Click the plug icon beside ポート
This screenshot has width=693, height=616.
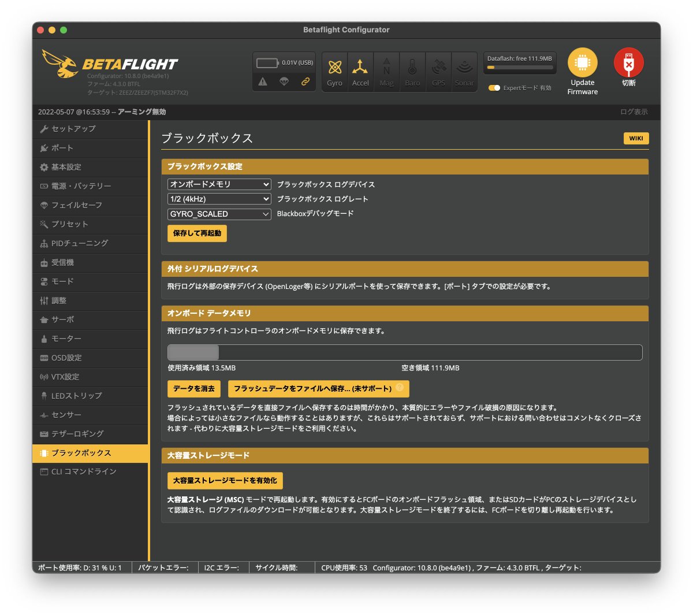[x=44, y=148]
